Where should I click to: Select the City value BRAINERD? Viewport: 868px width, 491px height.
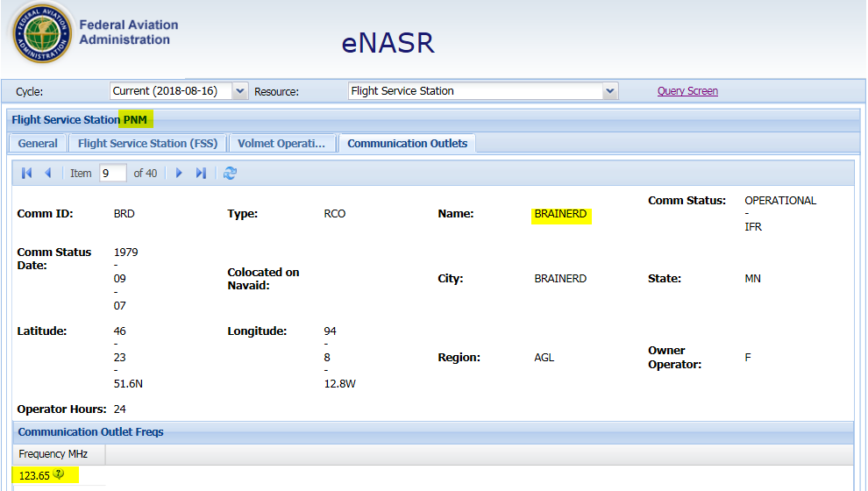pos(560,279)
